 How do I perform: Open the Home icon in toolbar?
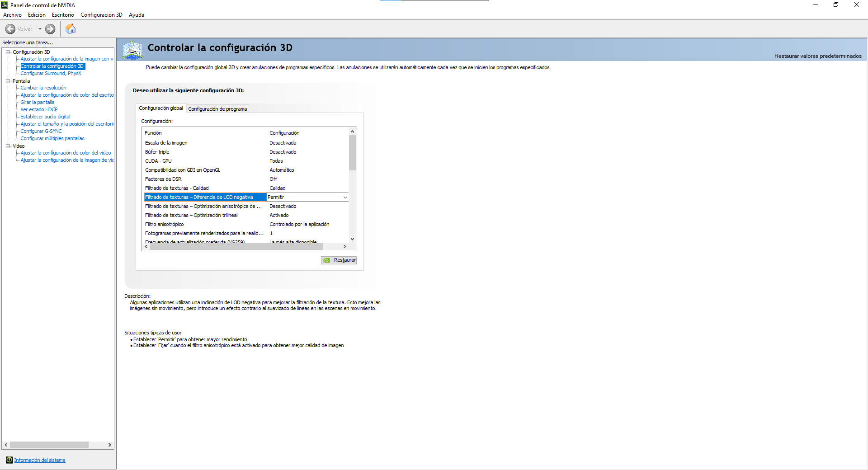click(71, 29)
